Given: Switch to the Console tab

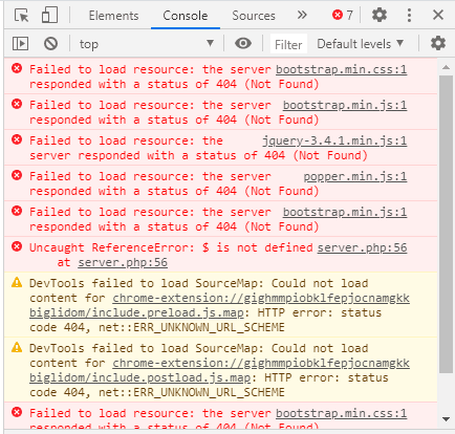Looking at the screenshot, I should [185, 16].
